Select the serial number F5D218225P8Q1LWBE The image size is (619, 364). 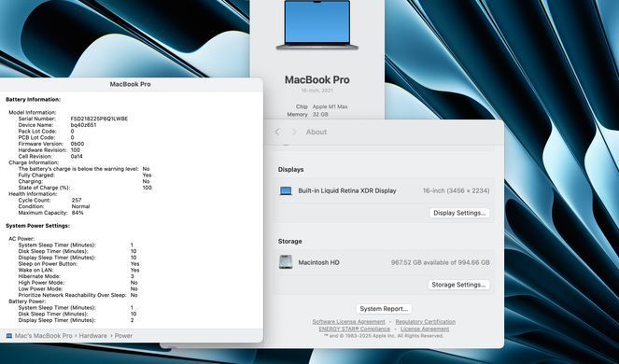tap(99, 119)
